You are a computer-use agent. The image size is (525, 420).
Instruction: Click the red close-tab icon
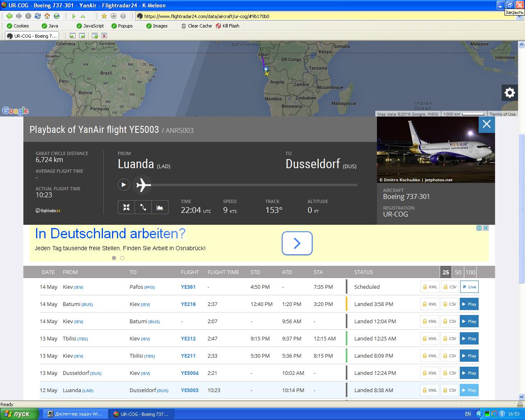tap(104, 36)
